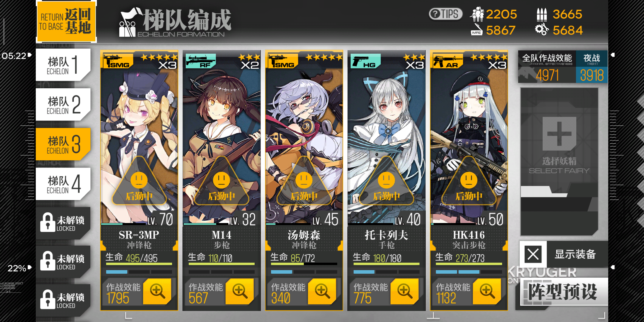Open M14 combat effectiveness magnifier
This screenshot has height=322, width=644.
[x=240, y=291]
